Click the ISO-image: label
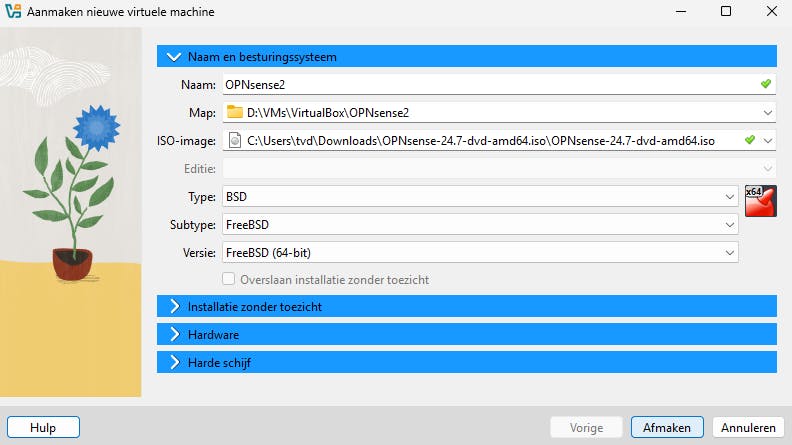 186,141
